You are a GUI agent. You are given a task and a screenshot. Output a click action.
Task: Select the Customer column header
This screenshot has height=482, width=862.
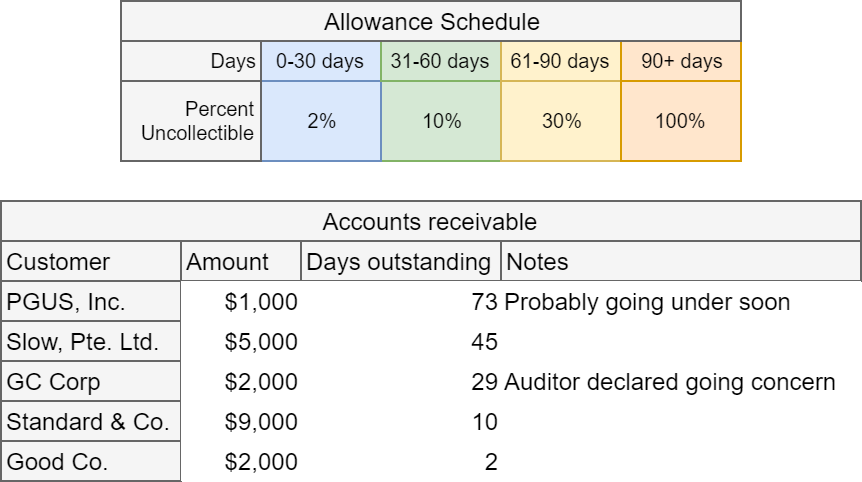pyautogui.click(x=90, y=262)
